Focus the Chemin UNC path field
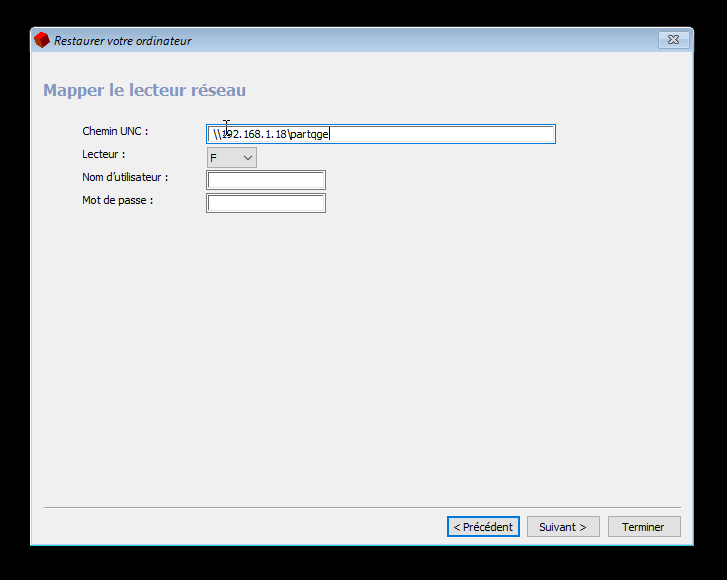The height and width of the screenshot is (580, 727). (380, 134)
